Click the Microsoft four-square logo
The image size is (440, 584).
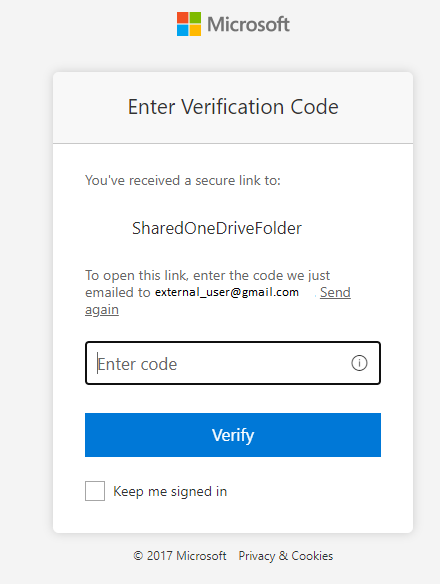[x=189, y=24]
